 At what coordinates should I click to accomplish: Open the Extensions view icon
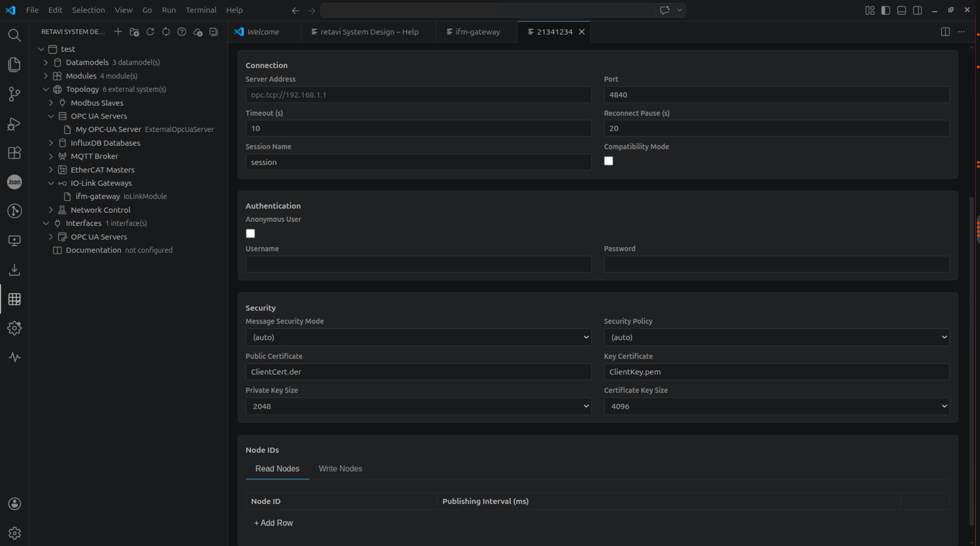[x=14, y=153]
